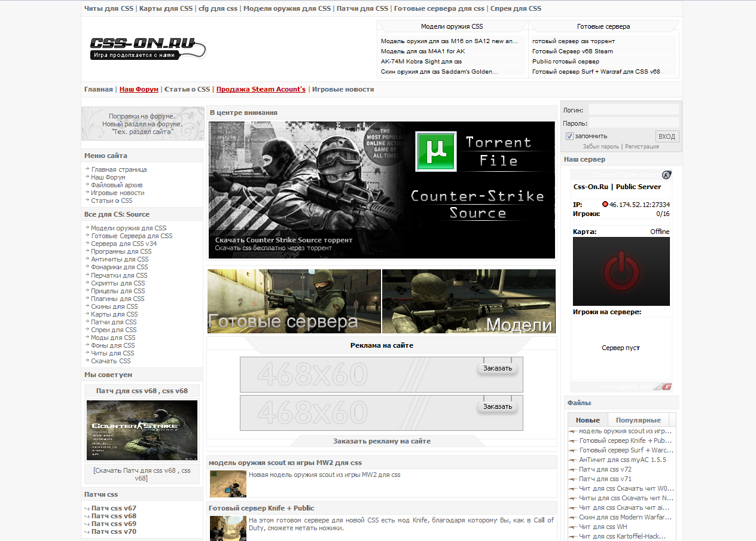This screenshot has height=541, width=756.
Task: Click the red power icon on server map
Action: pyautogui.click(x=621, y=271)
